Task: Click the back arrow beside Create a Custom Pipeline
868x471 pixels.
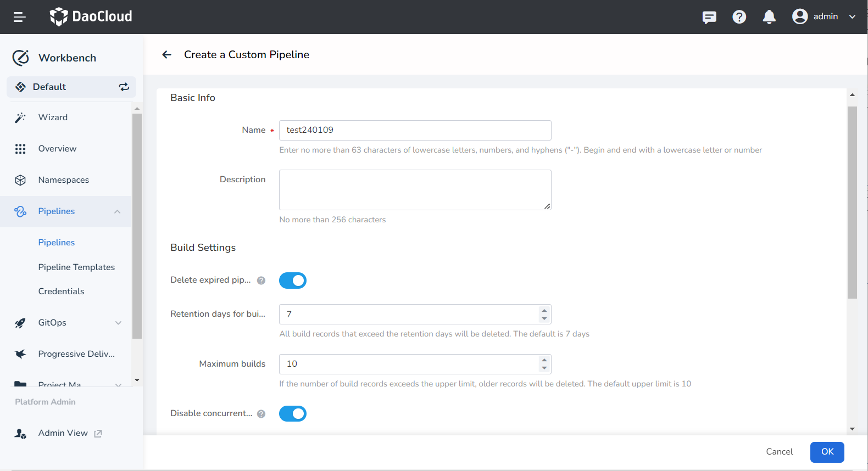Action: (x=167, y=54)
